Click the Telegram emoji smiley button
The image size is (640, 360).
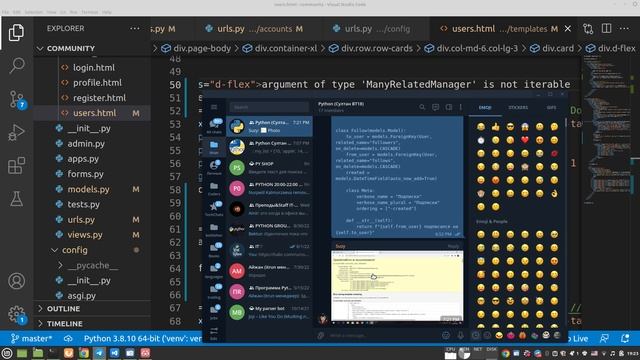coord(446,336)
